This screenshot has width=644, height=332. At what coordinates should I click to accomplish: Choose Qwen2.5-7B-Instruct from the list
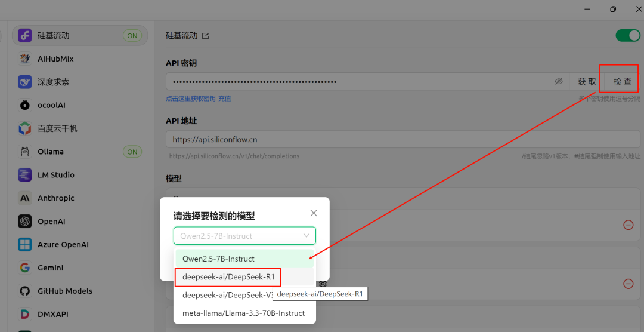click(244, 259)
